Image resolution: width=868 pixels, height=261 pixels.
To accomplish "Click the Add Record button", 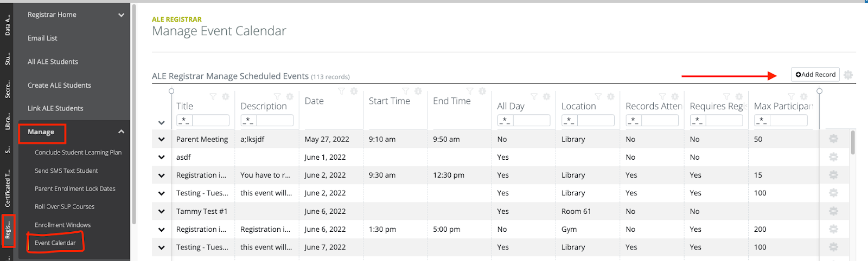I will (815, 75).
